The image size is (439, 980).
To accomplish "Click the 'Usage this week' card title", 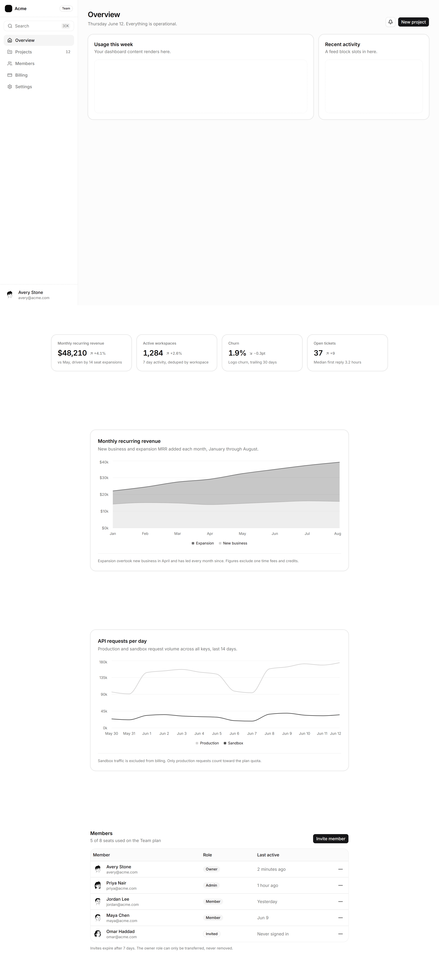I will coord(114,45).
